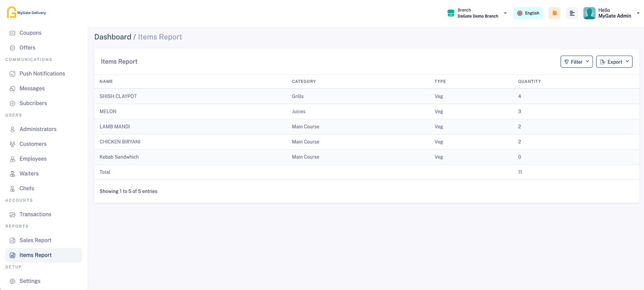This screenshot has width=644, height=290.
Task: Click the Dashboard breadcrumb link
Action: [113, 37]
